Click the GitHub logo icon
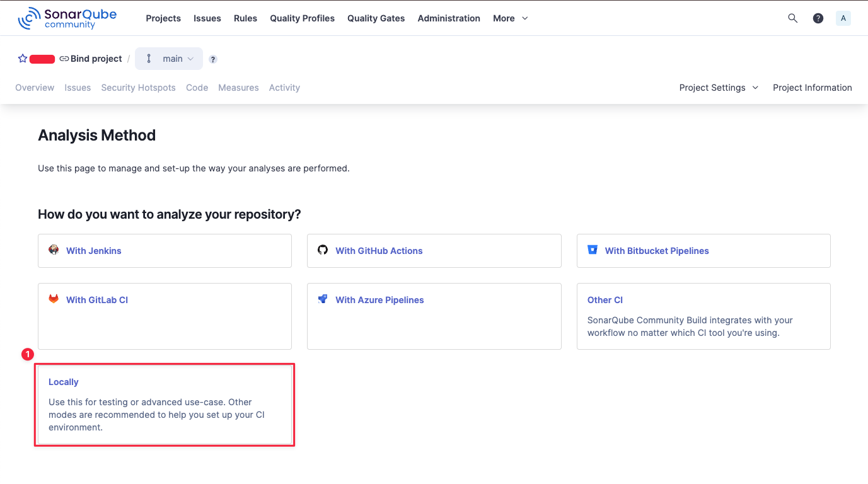Screen dimensions: 868x484 point(323,250)
